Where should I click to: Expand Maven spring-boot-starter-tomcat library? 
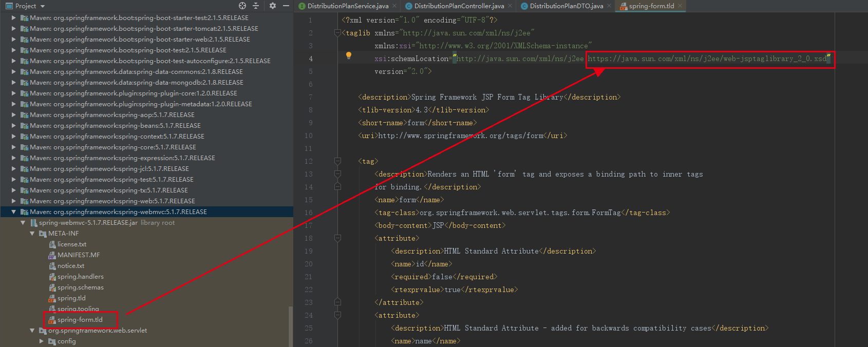point(13,28)
